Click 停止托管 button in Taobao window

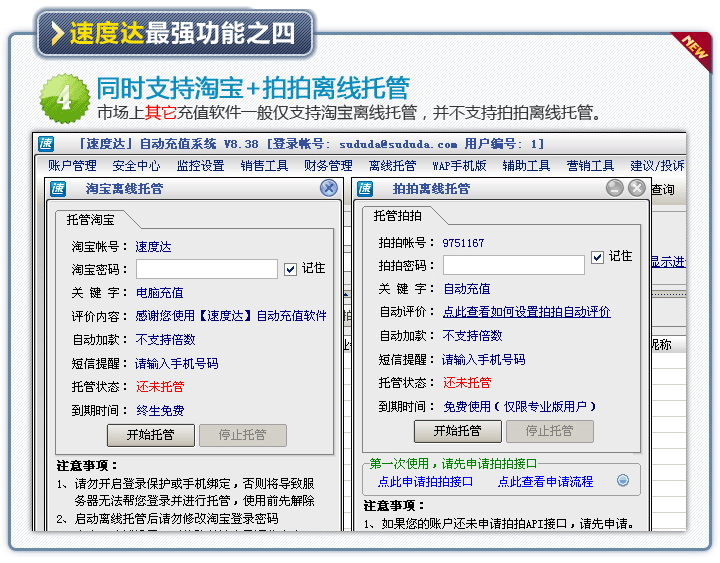click(x=242, y=435)
